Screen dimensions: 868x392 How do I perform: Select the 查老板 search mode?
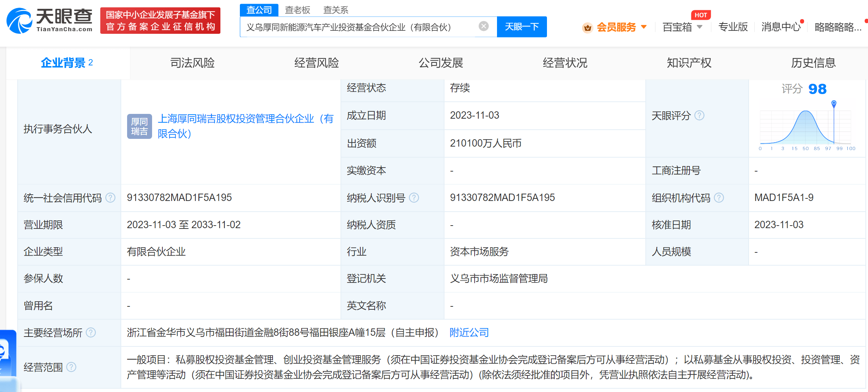(x=297, y=10)
